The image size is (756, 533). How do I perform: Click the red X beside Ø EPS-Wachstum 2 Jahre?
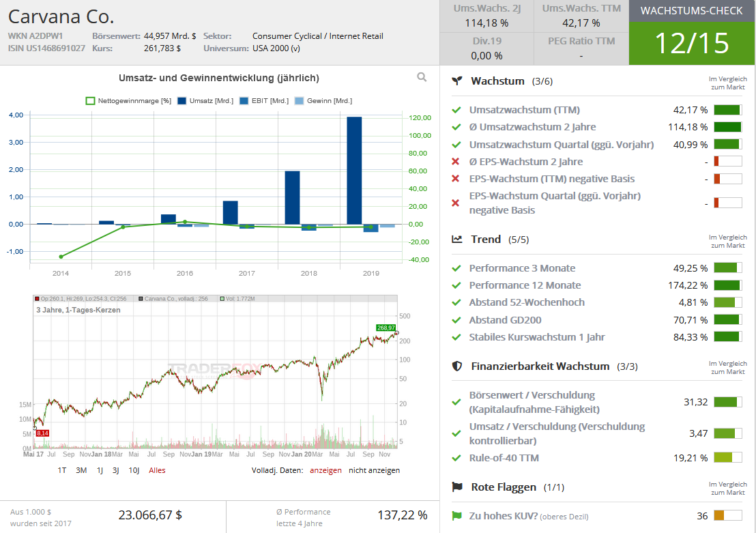point(455,162)
